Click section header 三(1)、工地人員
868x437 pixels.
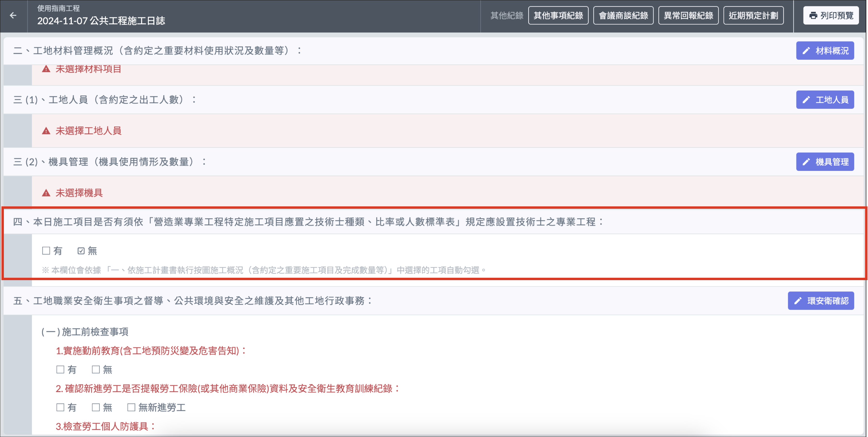[104, 100]
